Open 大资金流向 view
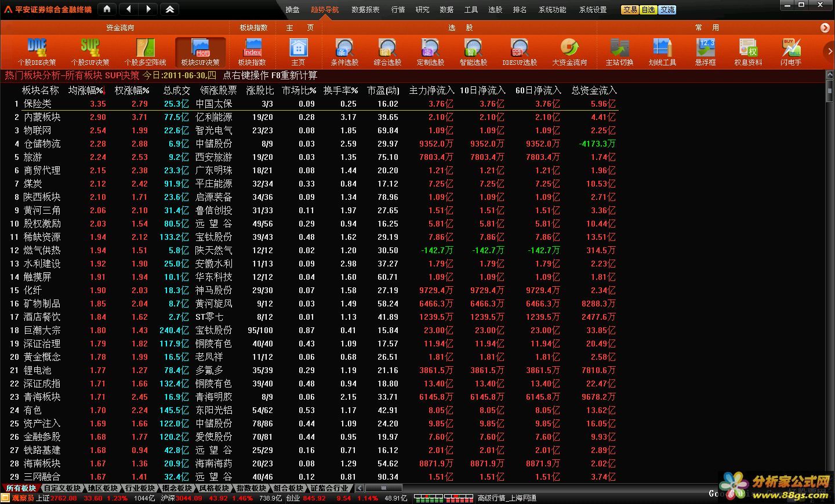 coord(569,52)
